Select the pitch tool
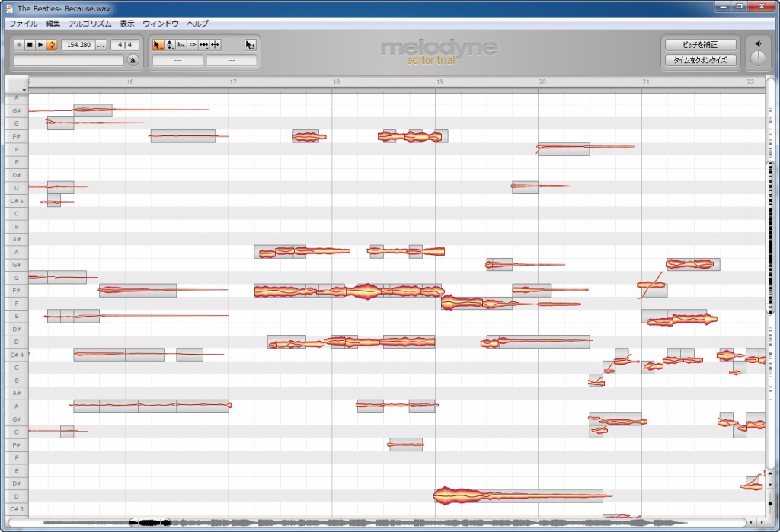The height and width of the screenshot is (532, 780). pyautogui.click(x=170, y=45)
